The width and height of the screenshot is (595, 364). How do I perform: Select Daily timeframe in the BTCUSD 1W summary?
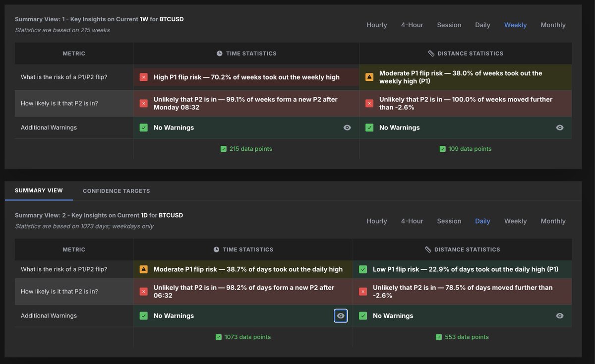[x=482, y=25]
